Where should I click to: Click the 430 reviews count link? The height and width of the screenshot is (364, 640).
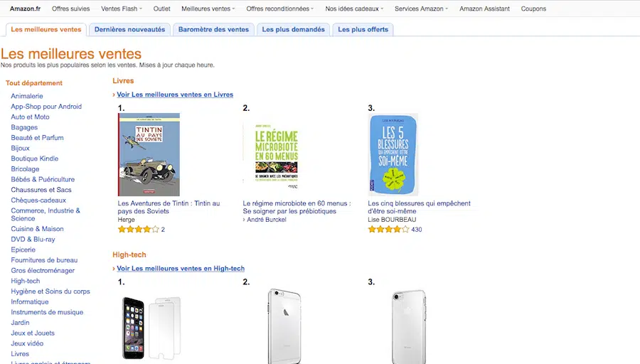[417, 230]
